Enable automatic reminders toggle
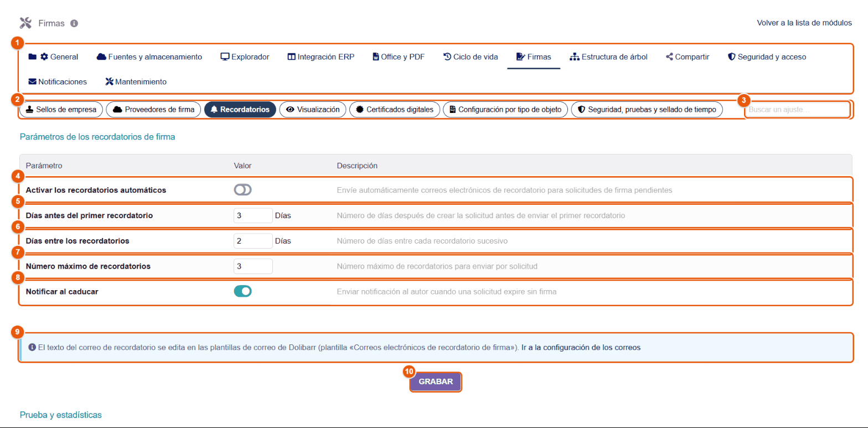 pyautogui.click(x=243, y=190)
